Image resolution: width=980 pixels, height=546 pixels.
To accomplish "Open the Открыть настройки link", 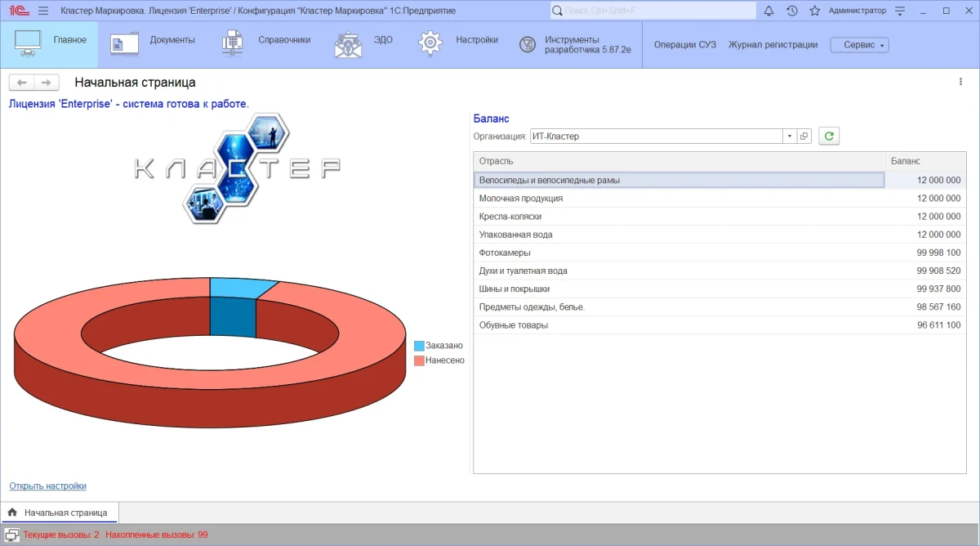I will 47,486.
